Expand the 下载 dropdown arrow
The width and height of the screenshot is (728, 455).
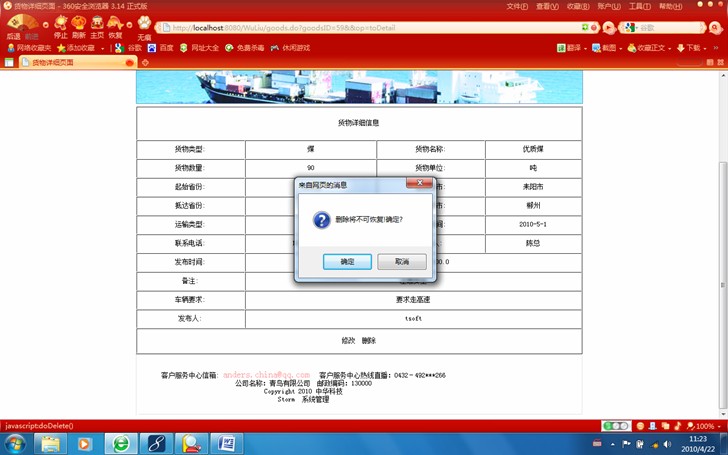[705, 48]
